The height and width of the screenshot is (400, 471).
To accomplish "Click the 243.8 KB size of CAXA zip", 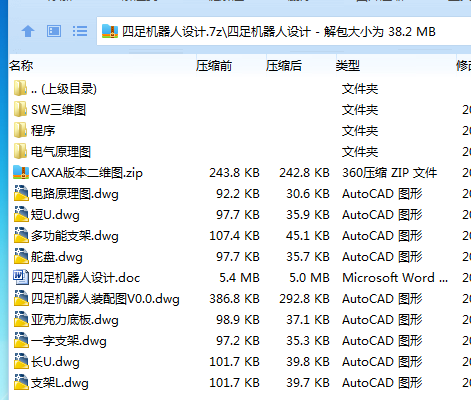I will coord(234,173).
